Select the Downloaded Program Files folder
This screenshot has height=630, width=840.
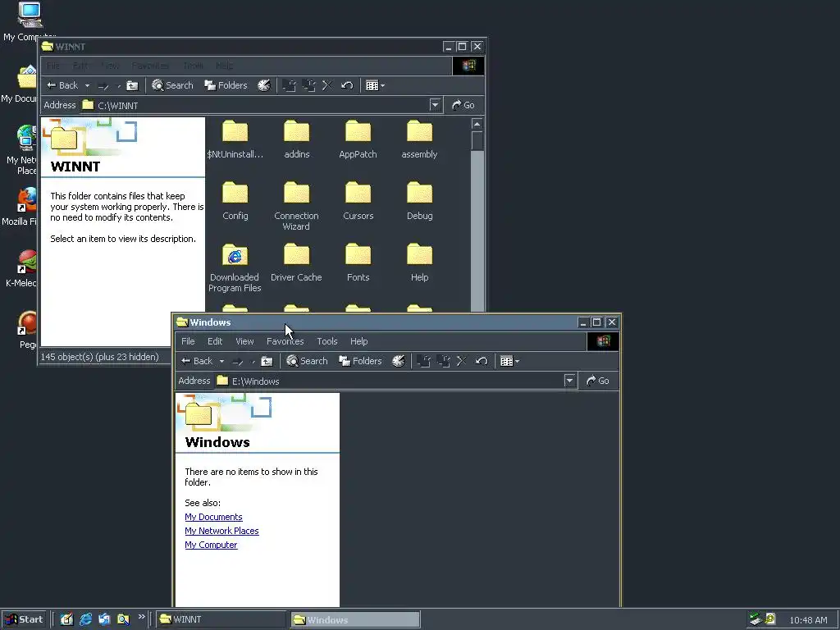235,268
